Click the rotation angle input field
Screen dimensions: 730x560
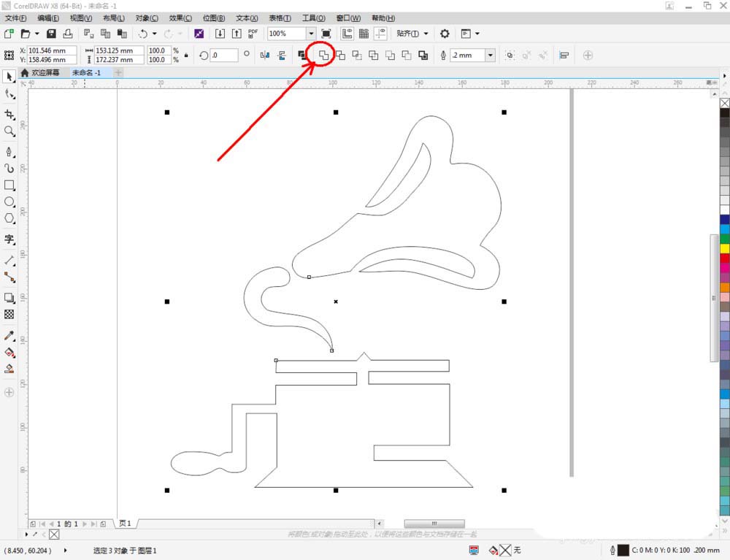point(224,55)
